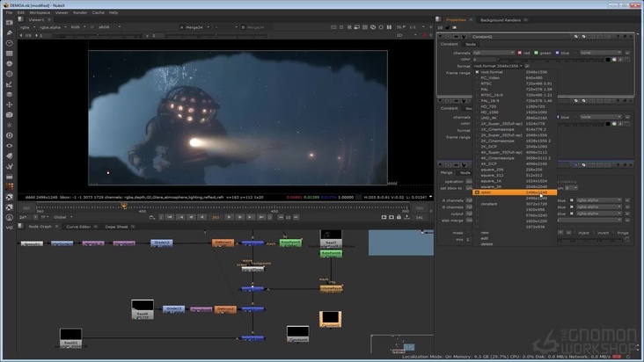
Task: Toggle the blue channel checkbox in Constant2
Action: pyautogui.click(x=557, y=53)
